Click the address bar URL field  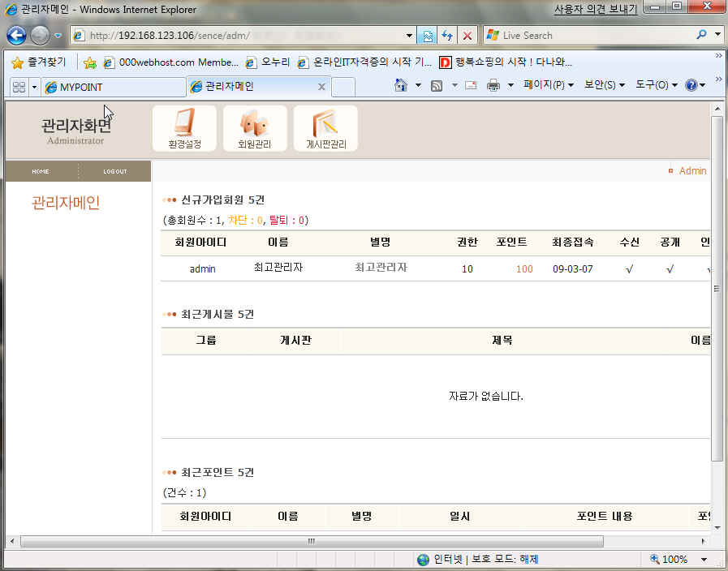click(x=241, y=35)
